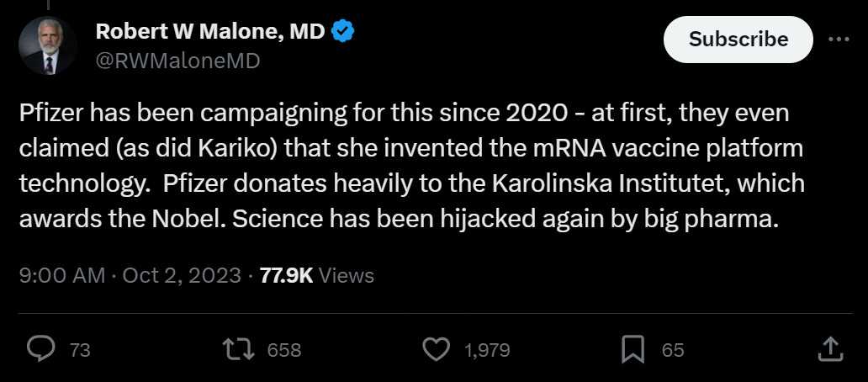868x382 pixels.
Task: Click the 73 replies count
Action: point(80,350)
